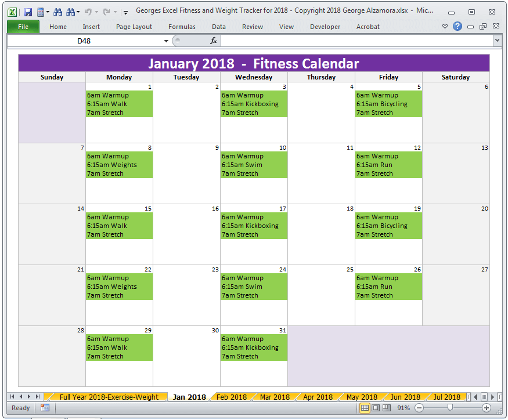
Task: Click the second binoculars icon
Action: [x=70, y=12]
